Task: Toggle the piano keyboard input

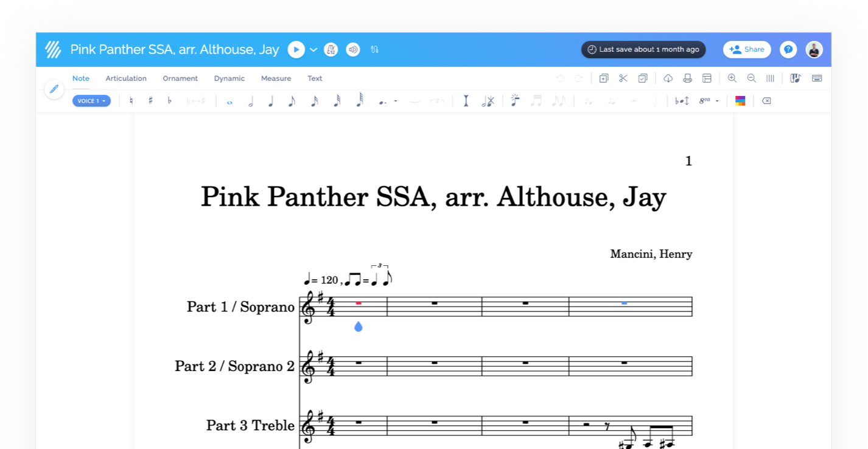Action: click(x=795, y=78)
